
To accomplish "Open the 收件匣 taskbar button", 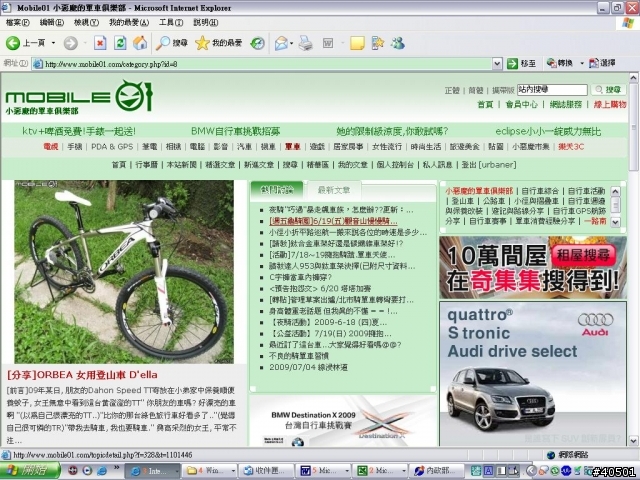I will [x=267, y=471].
